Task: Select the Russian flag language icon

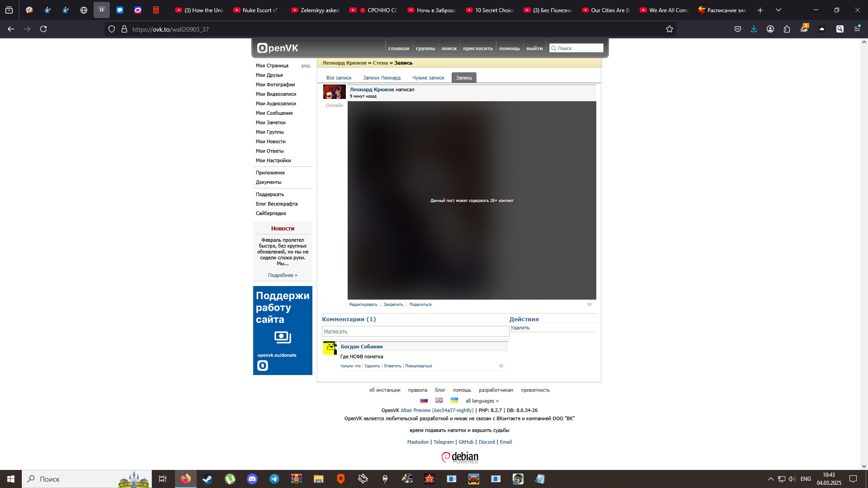Action: [x=424, y=401]
